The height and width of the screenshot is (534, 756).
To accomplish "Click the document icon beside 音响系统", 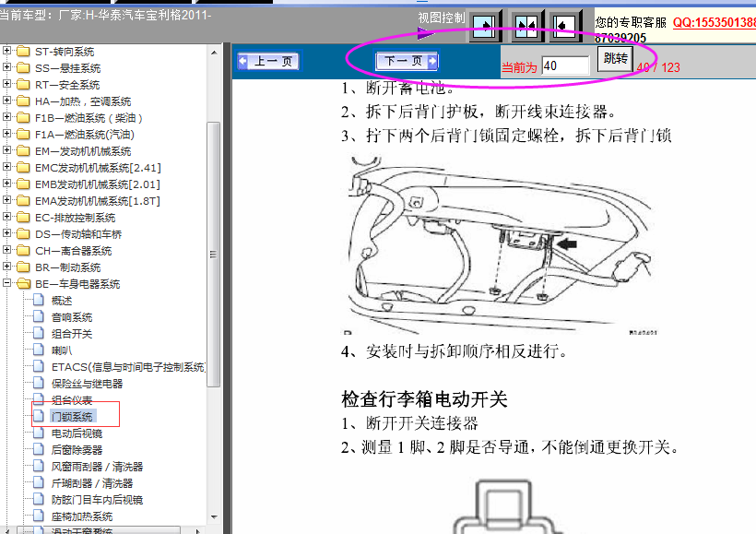I will (39, 316).
